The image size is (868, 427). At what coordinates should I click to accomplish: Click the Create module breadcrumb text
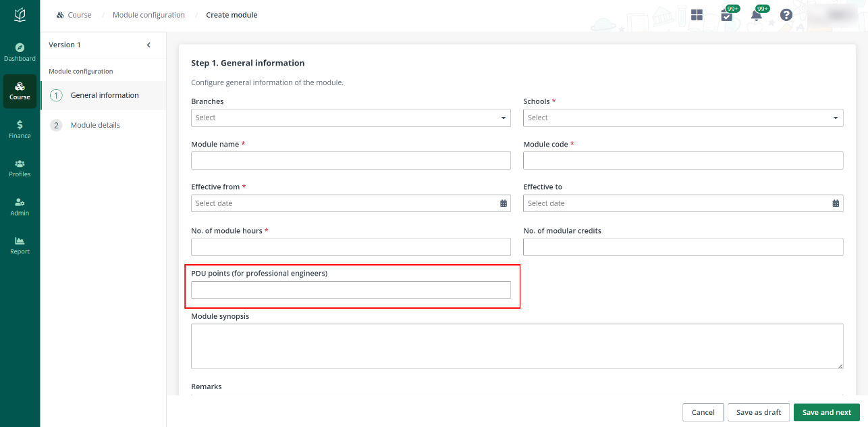232,15
